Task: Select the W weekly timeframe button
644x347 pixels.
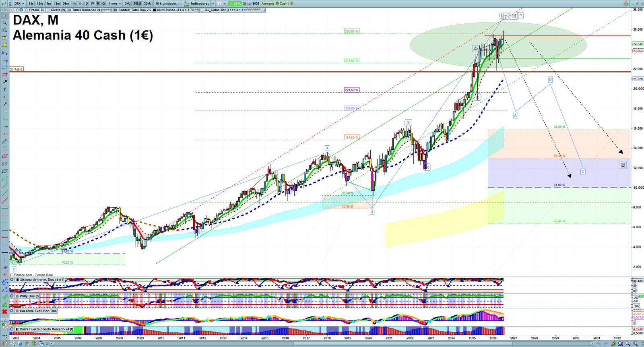Action: (92, 4)
